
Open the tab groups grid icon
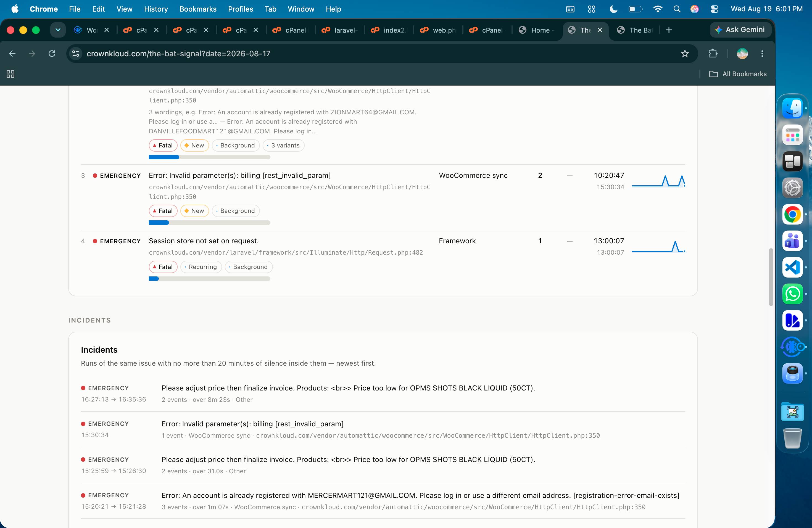coord(10,74)
